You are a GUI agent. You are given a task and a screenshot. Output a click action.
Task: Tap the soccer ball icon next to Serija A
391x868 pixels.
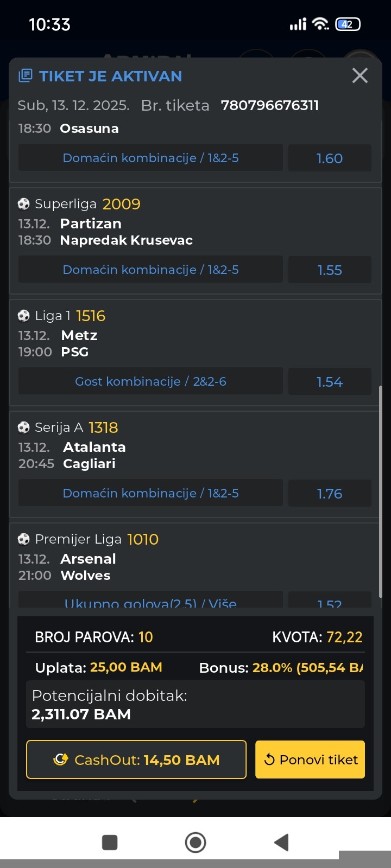coord(24,427)
